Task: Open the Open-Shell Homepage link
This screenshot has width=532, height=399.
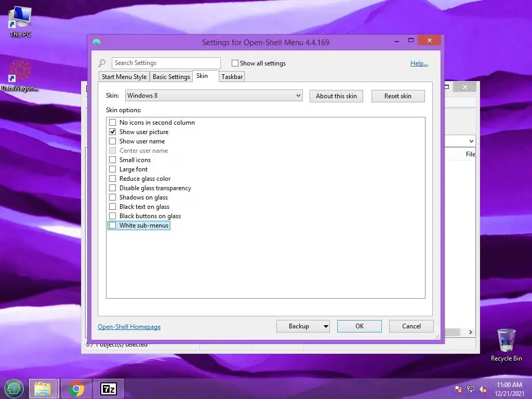Action: tap(129, 327)
